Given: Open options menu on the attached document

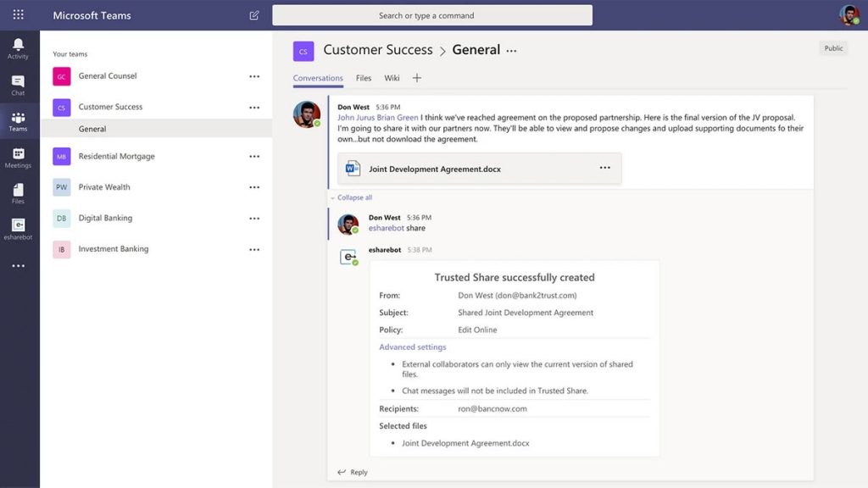Looking at the screenshot, I should [604, 168].
